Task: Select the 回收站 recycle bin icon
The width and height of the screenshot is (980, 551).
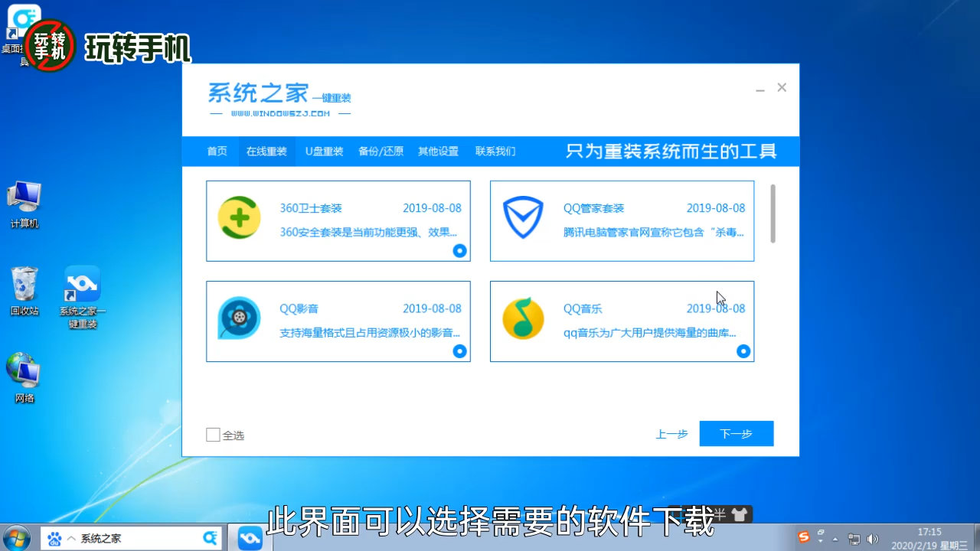Action: pos(24,292)
